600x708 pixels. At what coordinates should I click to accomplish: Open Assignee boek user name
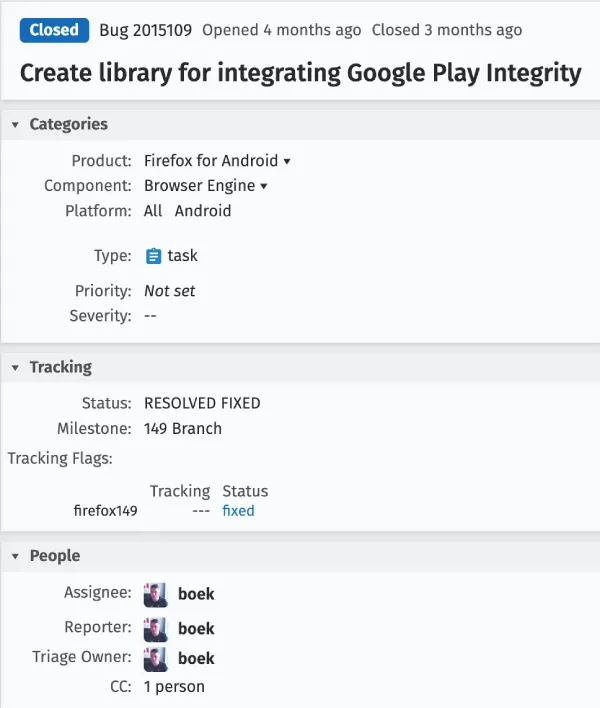click(x=196, y=594)
